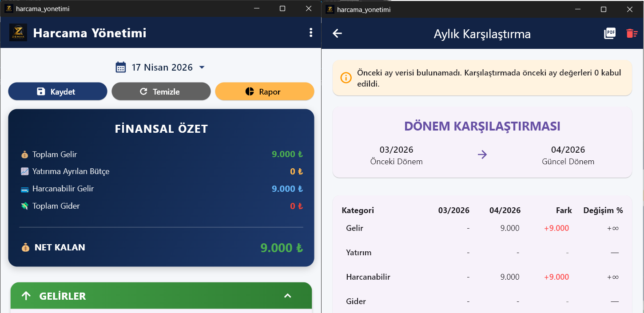Screen dimensions: 644x313
Task: Click the DÖNEM KARŞILAŞTIRMASI heading
Action: [x=482, y=126]
